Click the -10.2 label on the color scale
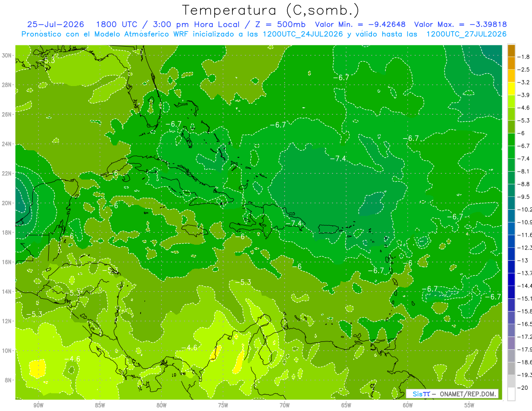The width and height of the screenshot is (532, 411). [525, 209]
